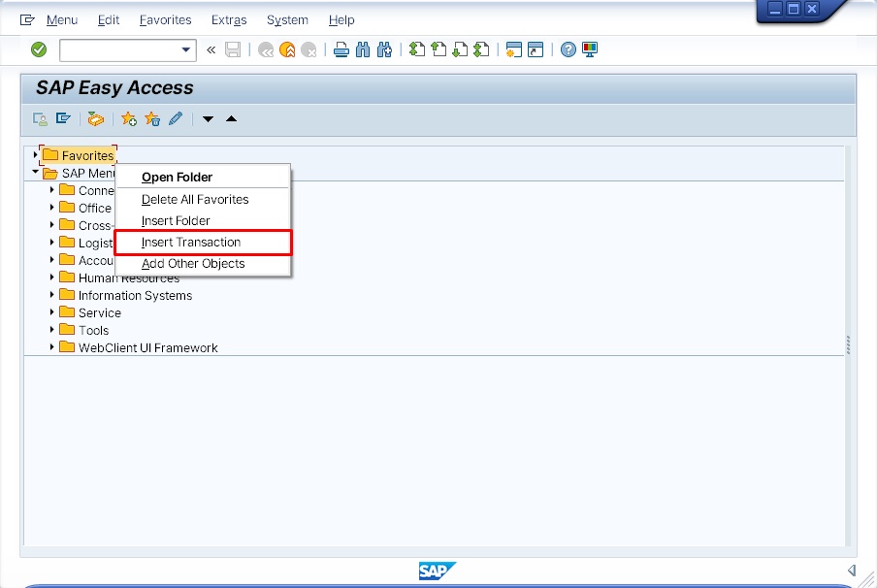This screenshot has width=877, height=588.
Task: Select the WebClient UI Framework tree node
Action: point(147,347)
